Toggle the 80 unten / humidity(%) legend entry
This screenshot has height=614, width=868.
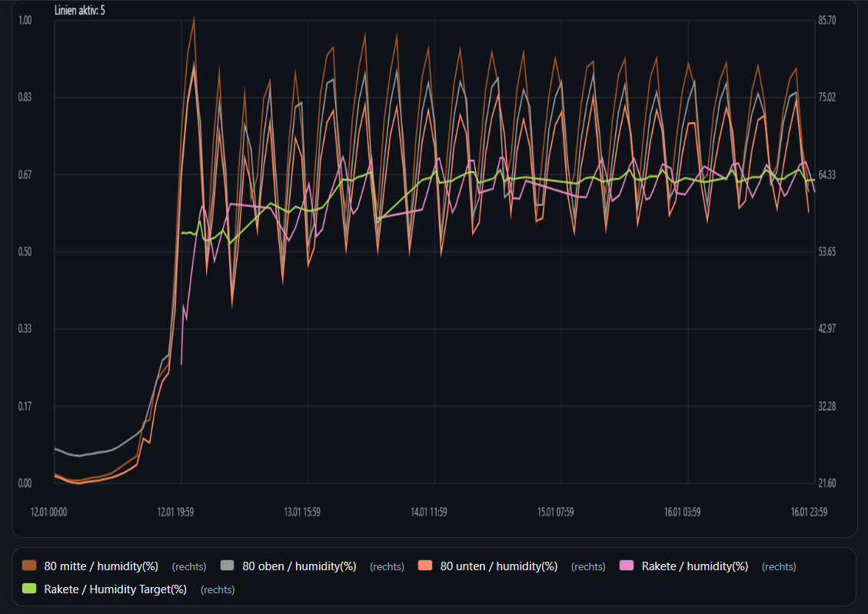(x=498, y=566)
